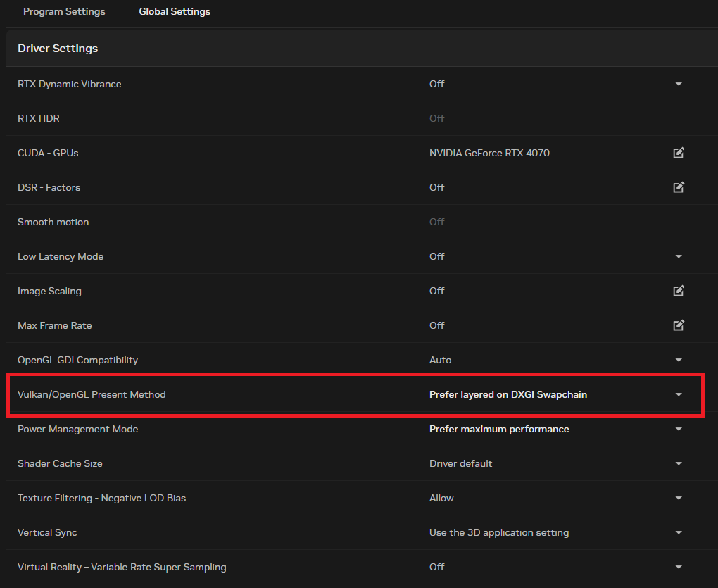Click Prefer layered on DXGI Swapchain value
718x588 pixels.
508,394
